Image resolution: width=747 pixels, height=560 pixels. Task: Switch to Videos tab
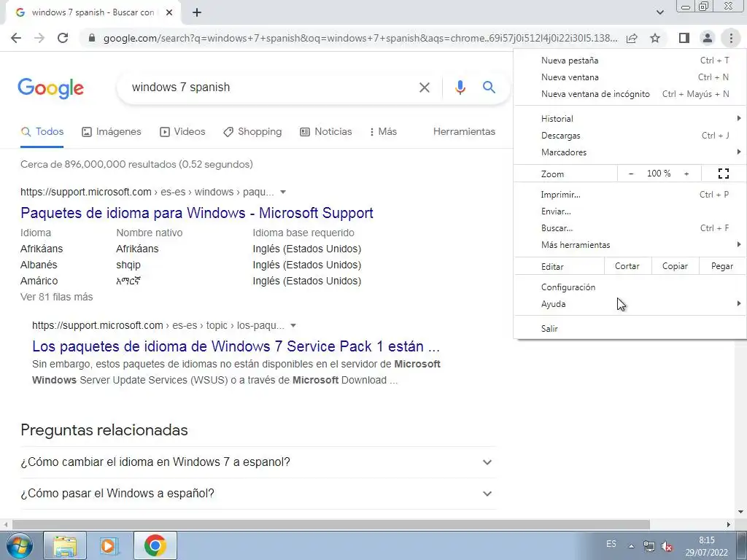point(182,132)
